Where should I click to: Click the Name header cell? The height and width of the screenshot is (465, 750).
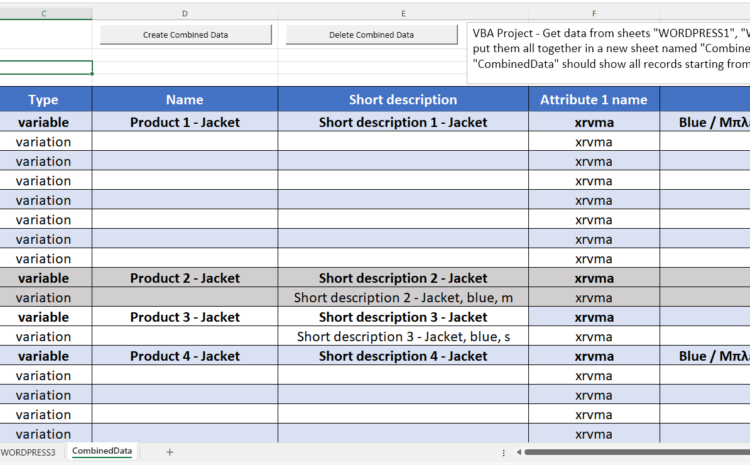coord(185,100)
